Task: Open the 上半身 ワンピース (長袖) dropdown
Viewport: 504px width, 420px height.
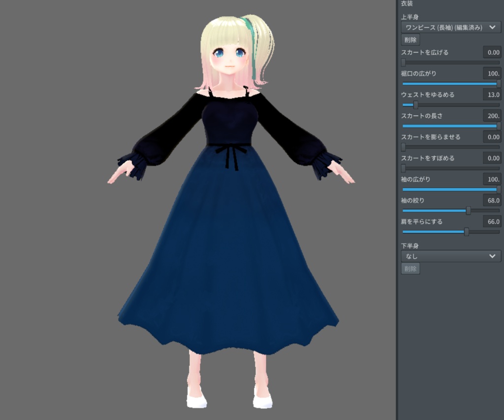Action: click(451, 28)
